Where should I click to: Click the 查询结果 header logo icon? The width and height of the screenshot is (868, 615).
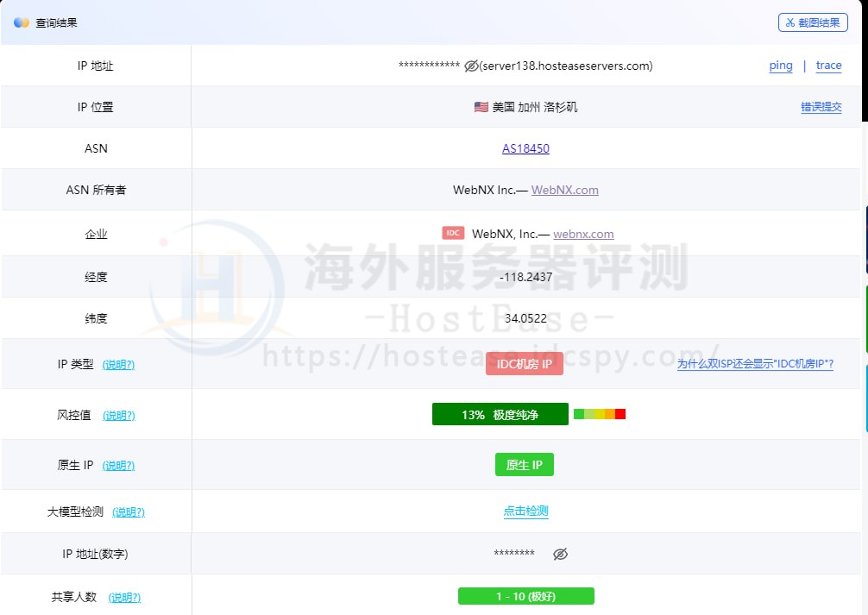(x=22, y=22)
